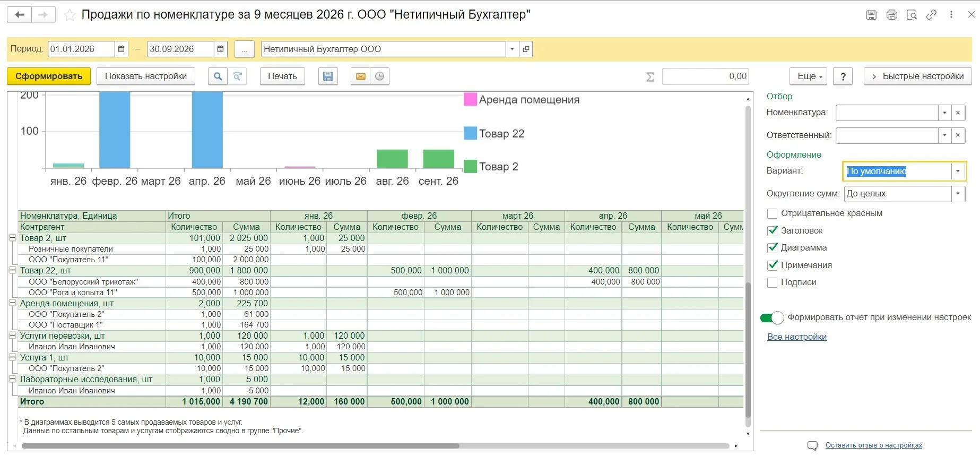The height and width of the screenshot is (456, 980).
Task: Go forward with the right arrow button
Action: [x=44, y=15]
